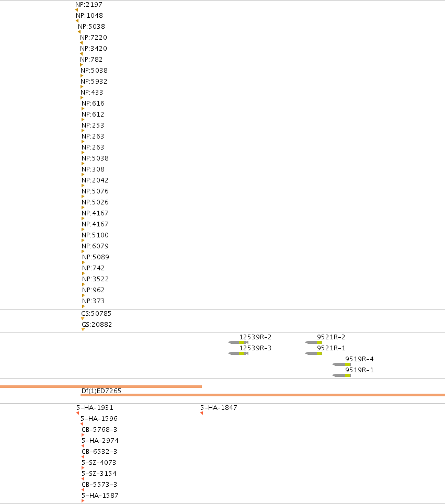Open the Df(1)ED7265 label
Viewport: 445px width, 504px height.
pos(101,391)
